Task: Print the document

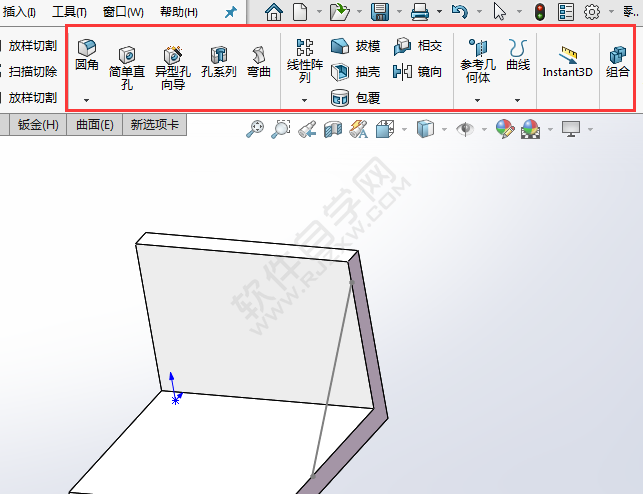Action: tap(420, 12)
